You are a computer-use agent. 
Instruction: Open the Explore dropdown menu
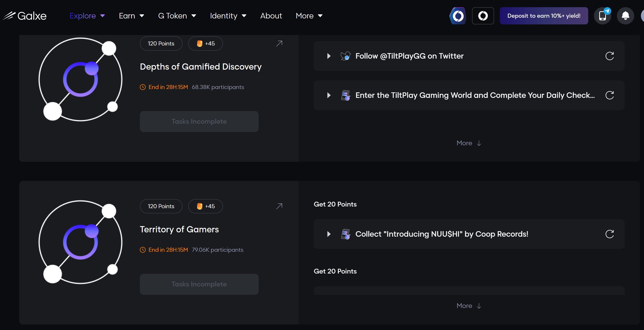[x=87, y=16]
